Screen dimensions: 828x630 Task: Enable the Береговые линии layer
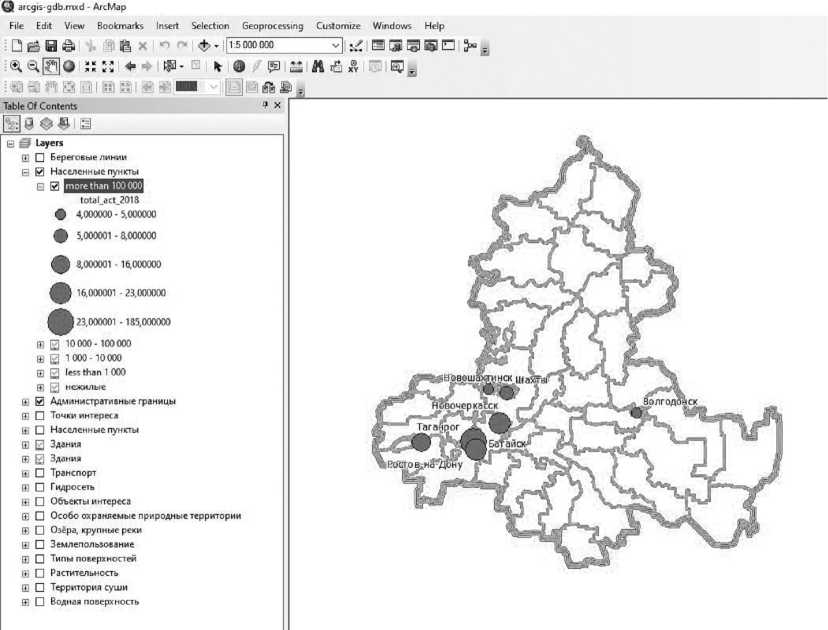coord(40,157)
